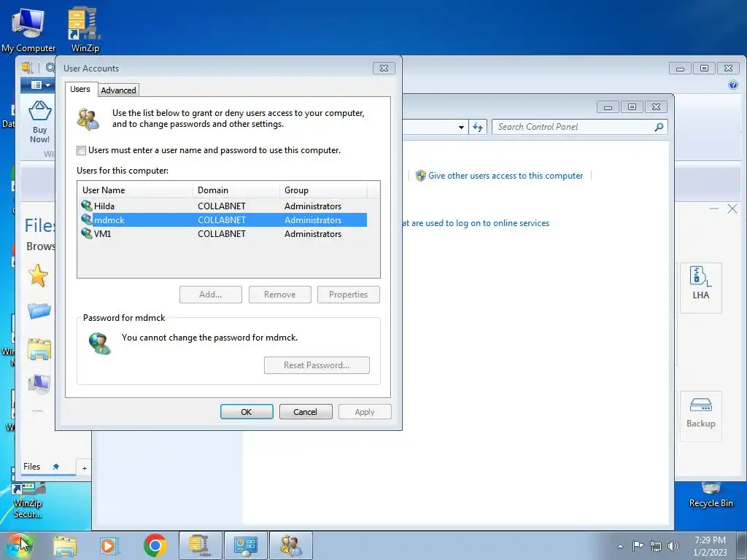Click the WinZip help question mark icon
Image resolution: width=747 pixels, height=560 pixels.
tap(733, 85)
